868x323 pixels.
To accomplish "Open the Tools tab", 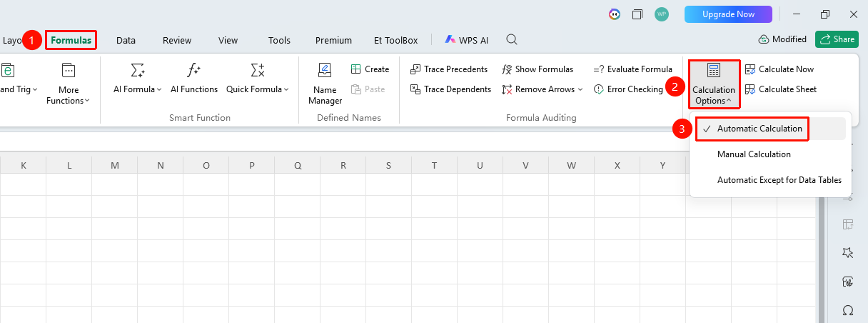I will (279, 41).
